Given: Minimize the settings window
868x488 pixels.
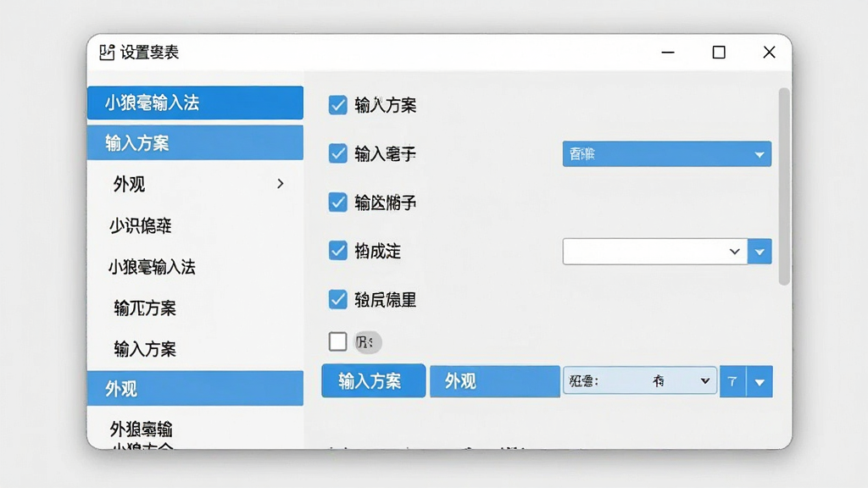Looking at the screenshot, I should 668,53.
